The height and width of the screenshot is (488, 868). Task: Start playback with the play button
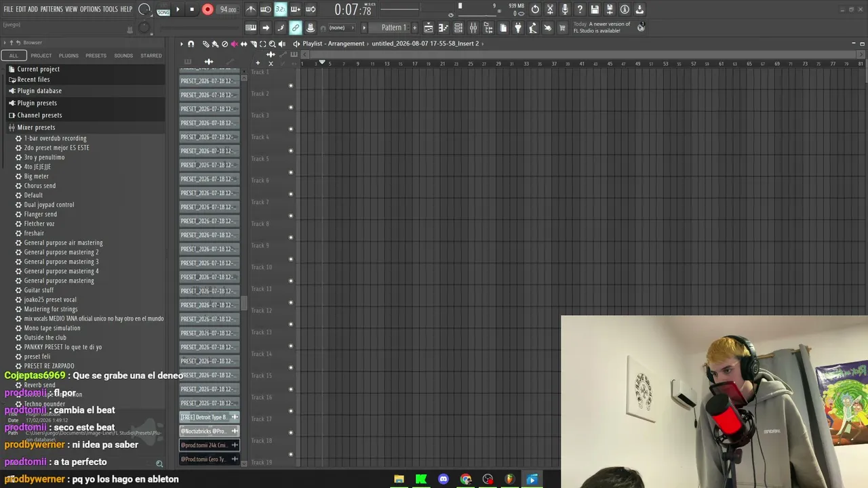pos(178,9)
